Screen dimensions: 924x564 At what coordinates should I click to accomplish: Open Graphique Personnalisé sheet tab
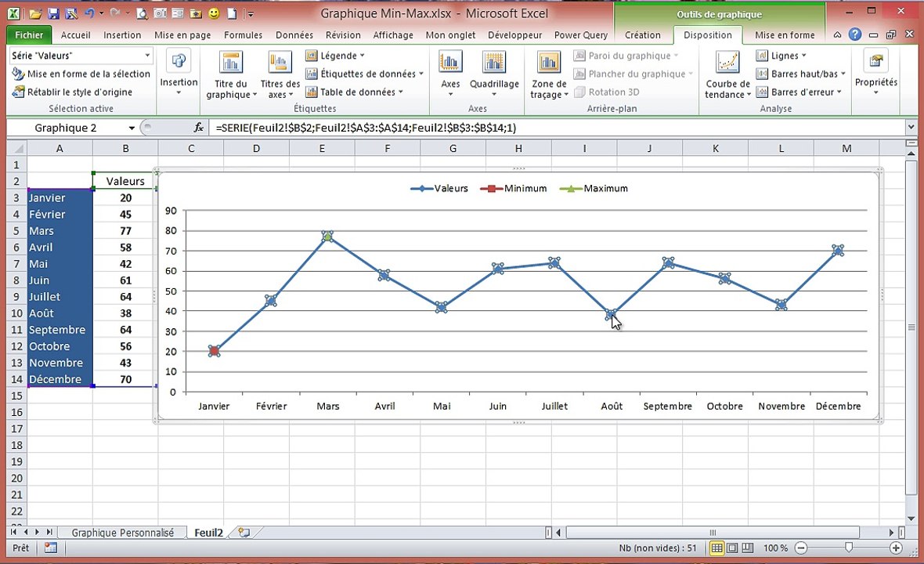123,533
